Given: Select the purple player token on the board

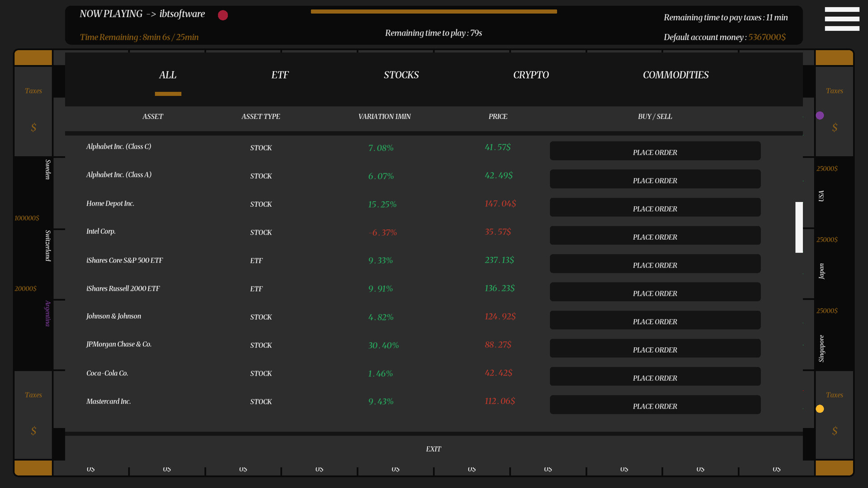Looking at the screenshot, I should (821, 115).
